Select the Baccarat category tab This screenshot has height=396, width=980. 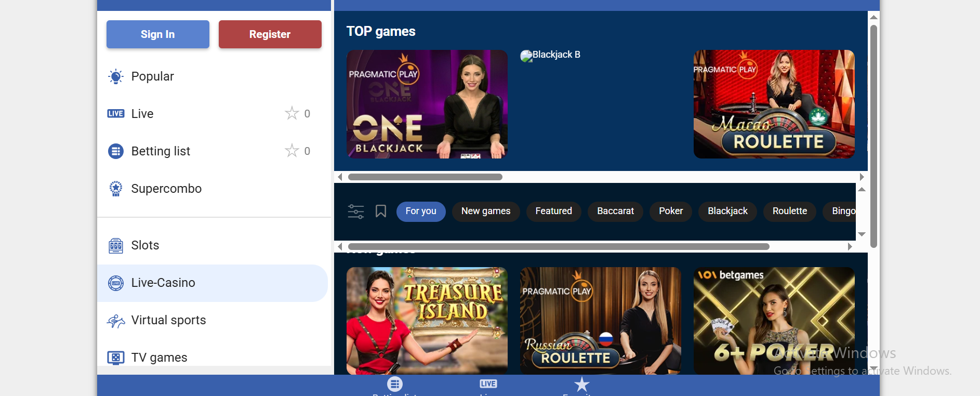click(x=616, y=212)
